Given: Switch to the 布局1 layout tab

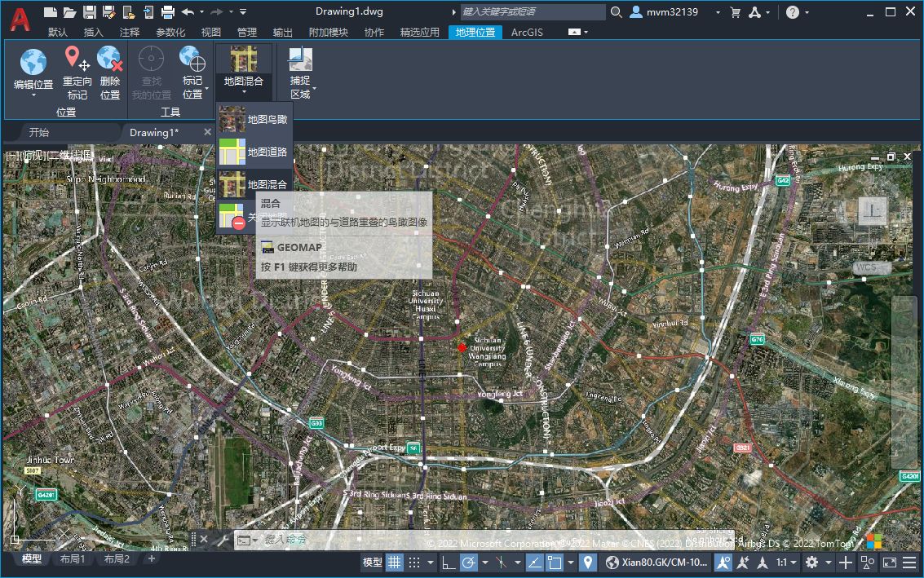Looking at the screenshot, I should [x=72, y=559].
